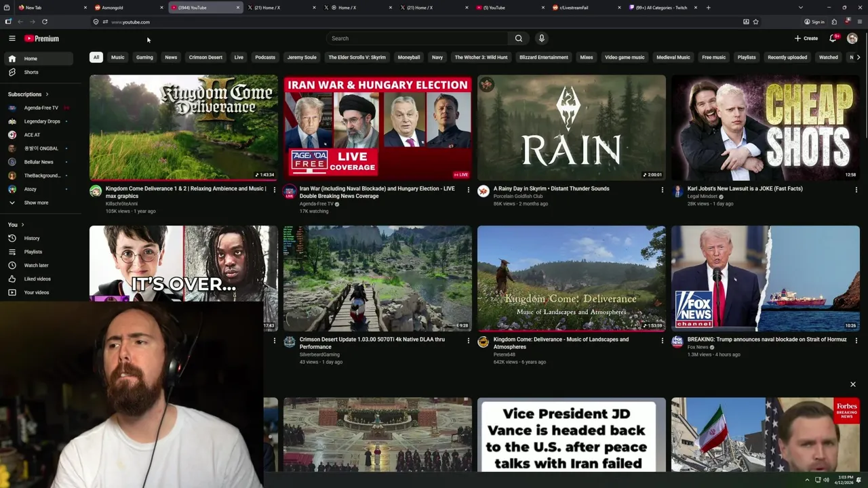The height and width of the screenshot is (488, 868).
Task: Switch to r/LivestreamFail browser tab
Action: pos(586,7)
